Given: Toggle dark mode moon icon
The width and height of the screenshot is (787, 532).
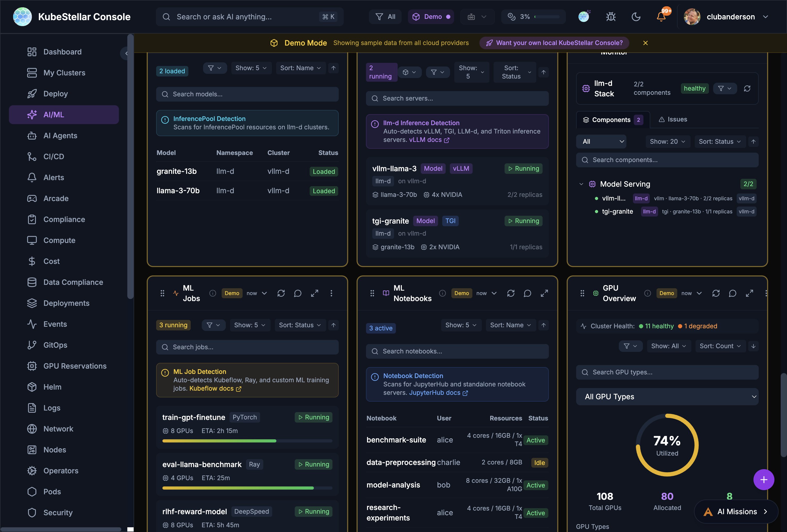Looking at the screenshot, I should coord(636,16).
